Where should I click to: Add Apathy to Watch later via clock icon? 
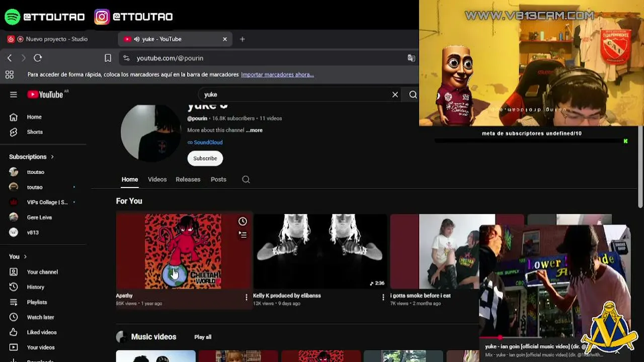click(x=243, y=221)
